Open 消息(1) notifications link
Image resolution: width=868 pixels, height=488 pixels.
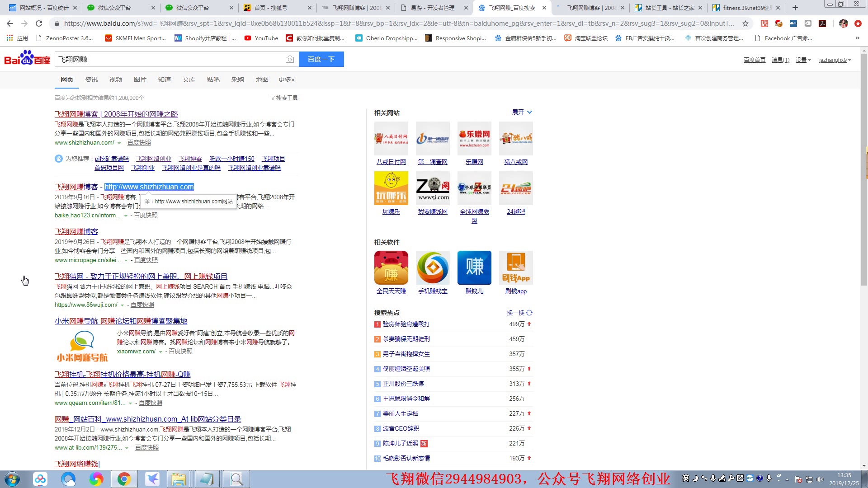click(x=780, y=60)
